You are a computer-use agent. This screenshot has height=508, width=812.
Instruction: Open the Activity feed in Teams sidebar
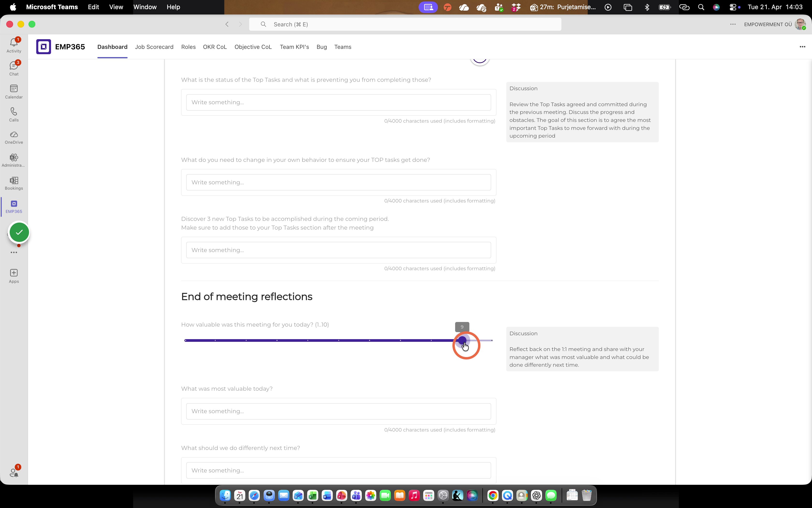click(x=14, y=45)
